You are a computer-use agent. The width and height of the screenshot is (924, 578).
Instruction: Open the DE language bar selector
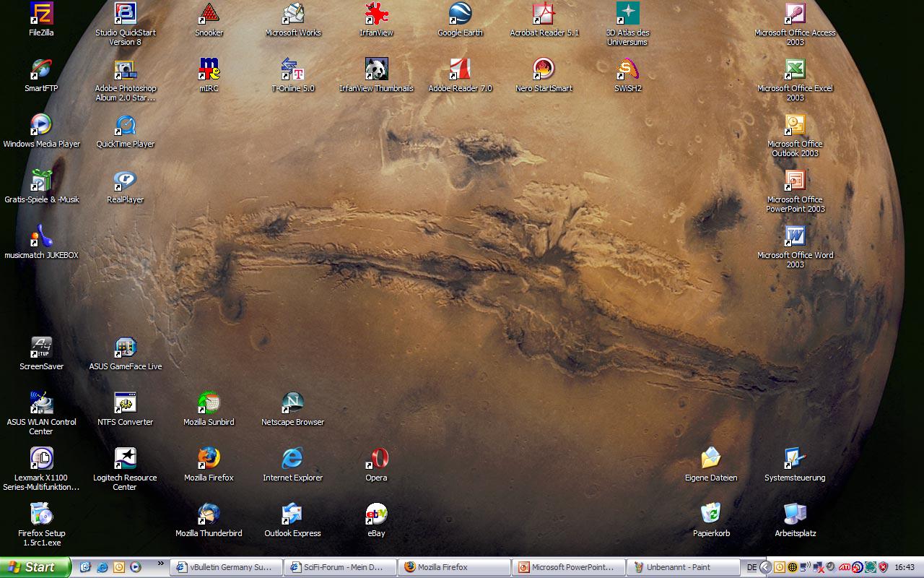(751, 568)
